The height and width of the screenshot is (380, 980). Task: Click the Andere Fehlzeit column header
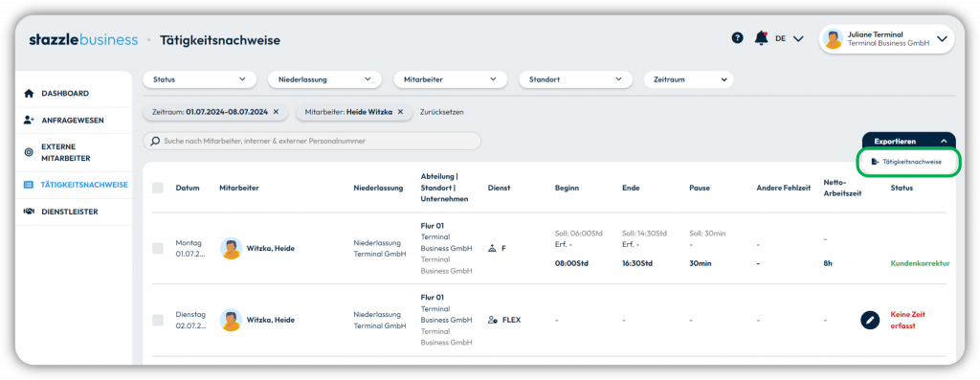click(783, 189)
